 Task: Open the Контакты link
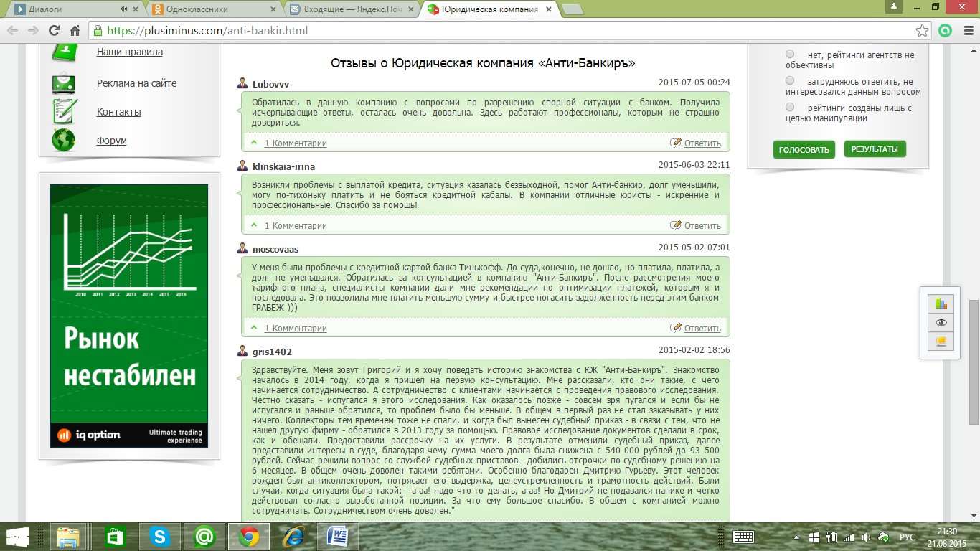tap(119, 112)
